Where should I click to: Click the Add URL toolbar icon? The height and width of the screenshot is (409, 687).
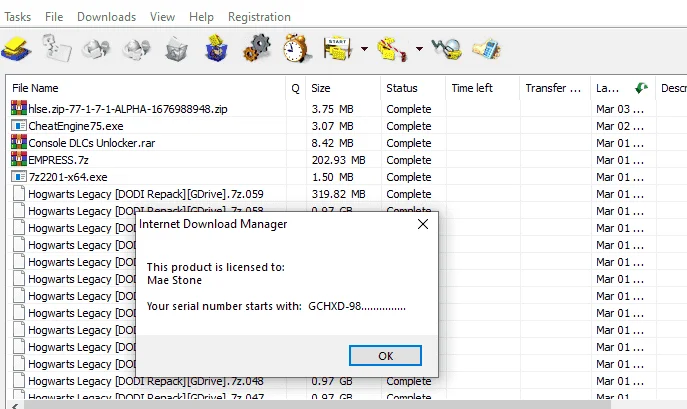click(16, 49)
